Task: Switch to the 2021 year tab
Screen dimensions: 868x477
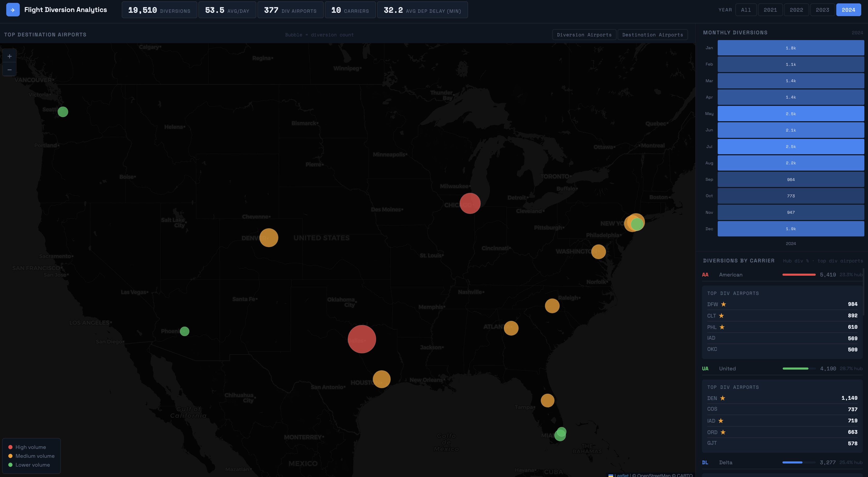Action: [771, 9]
